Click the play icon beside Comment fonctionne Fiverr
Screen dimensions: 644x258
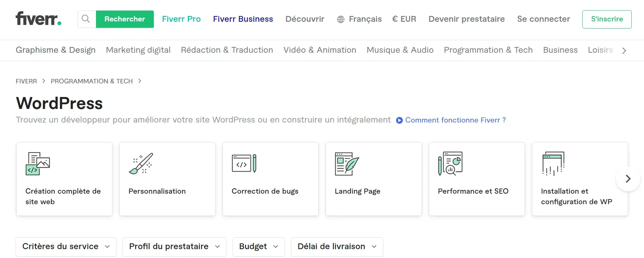pos(399,120)
